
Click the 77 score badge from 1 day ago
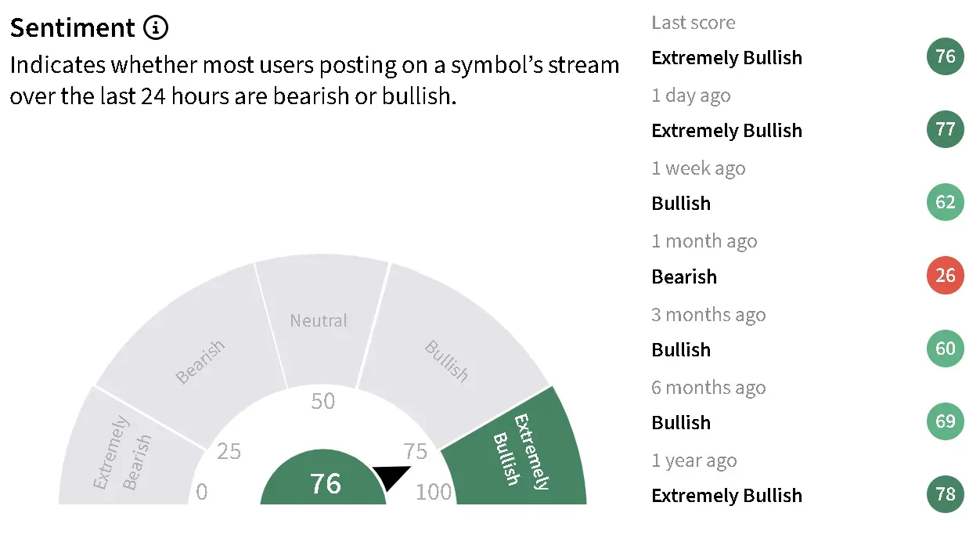tap(946, 129)
